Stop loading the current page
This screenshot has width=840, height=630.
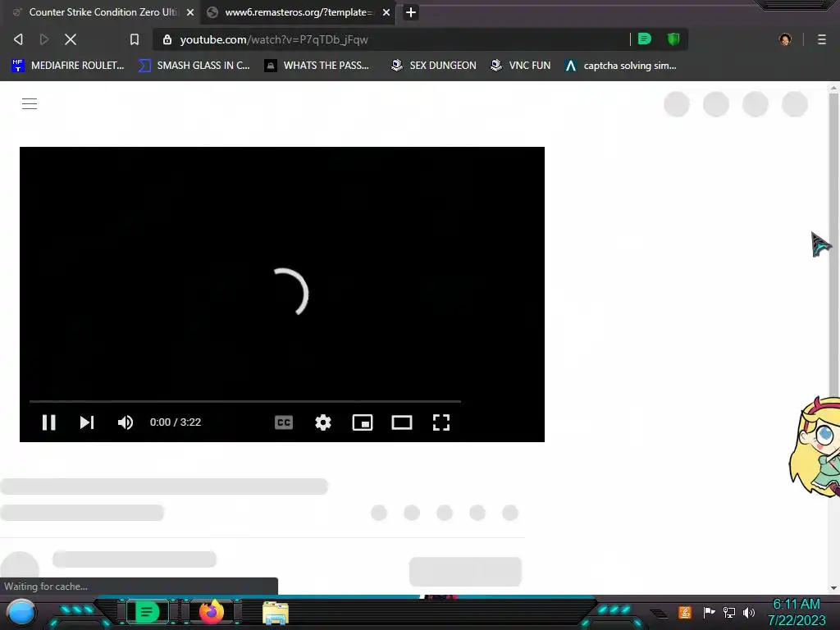71,39
